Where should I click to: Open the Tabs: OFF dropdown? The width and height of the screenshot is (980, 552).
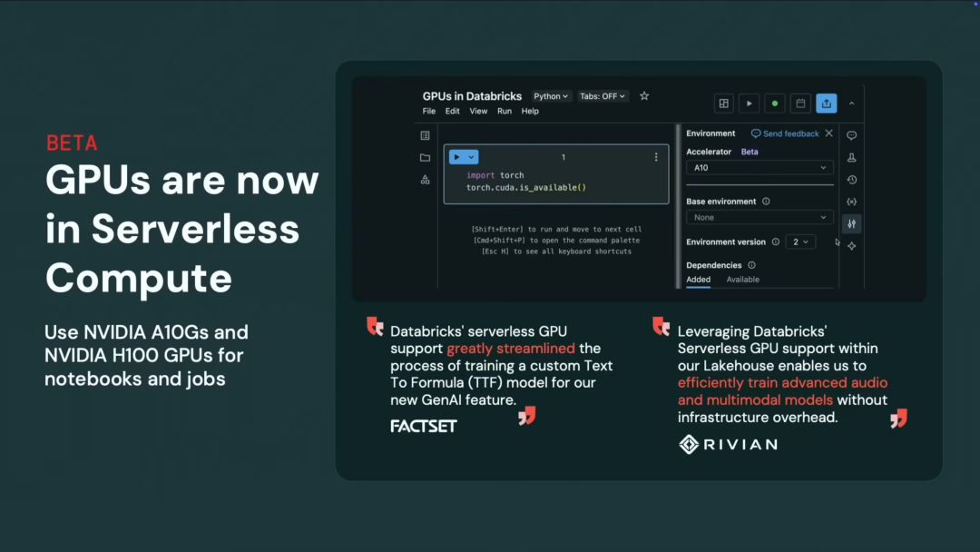click(x=602, y=96)
